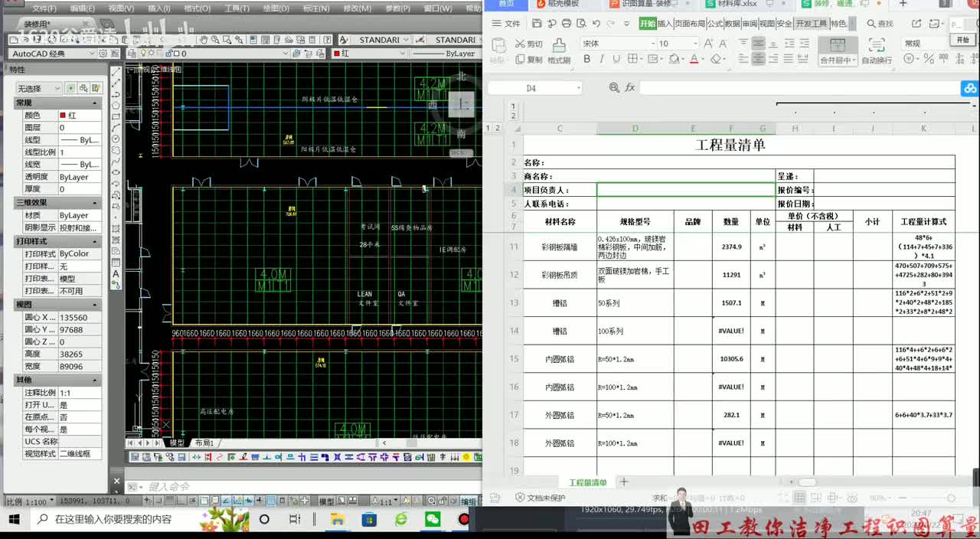Click the 文件 menu button in WPS

(506, 24)
